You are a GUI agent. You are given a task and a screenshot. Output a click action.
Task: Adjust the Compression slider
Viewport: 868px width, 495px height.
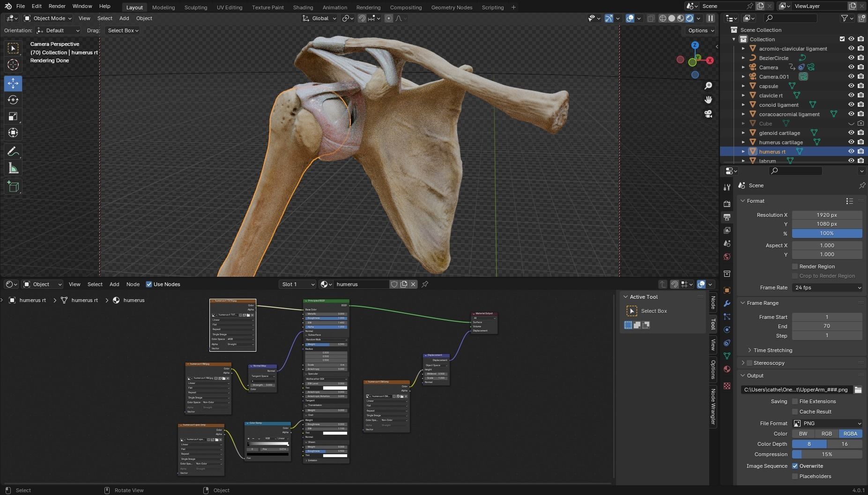(827, 454)
